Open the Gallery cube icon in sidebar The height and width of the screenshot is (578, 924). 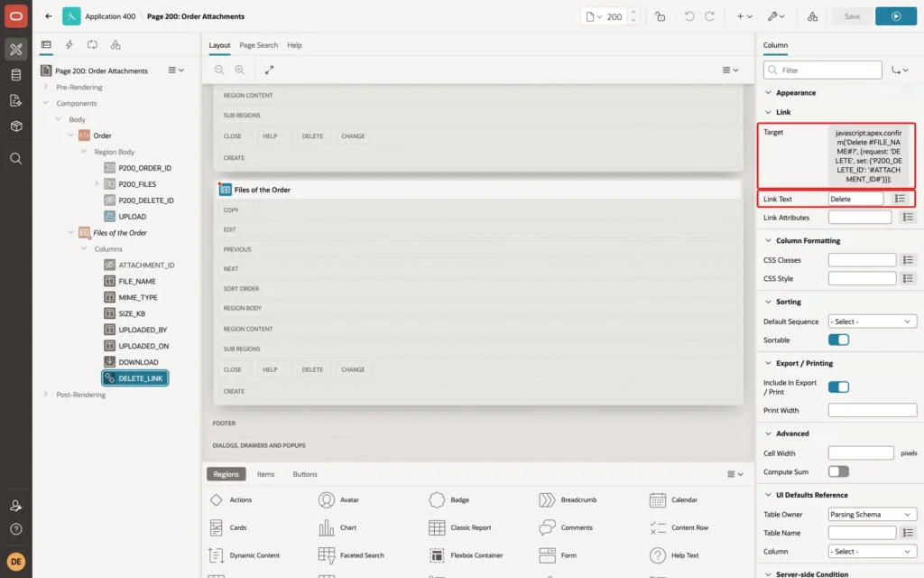click(16, 126)
